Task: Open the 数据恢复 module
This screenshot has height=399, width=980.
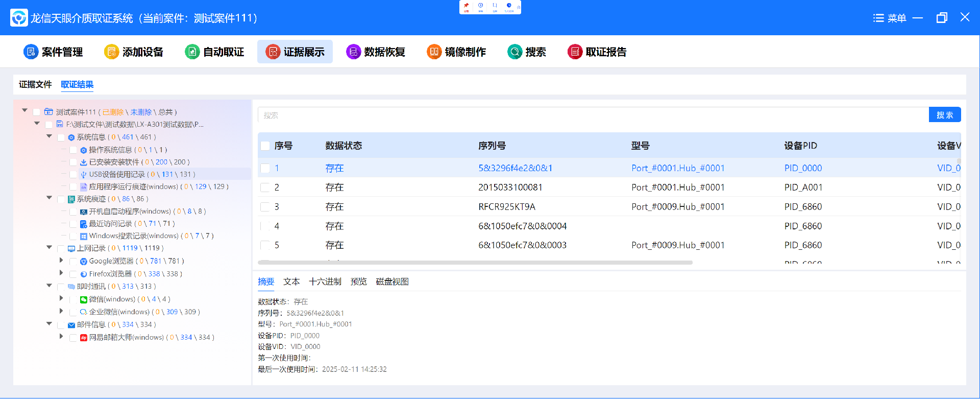Action: tap(376, 52)
